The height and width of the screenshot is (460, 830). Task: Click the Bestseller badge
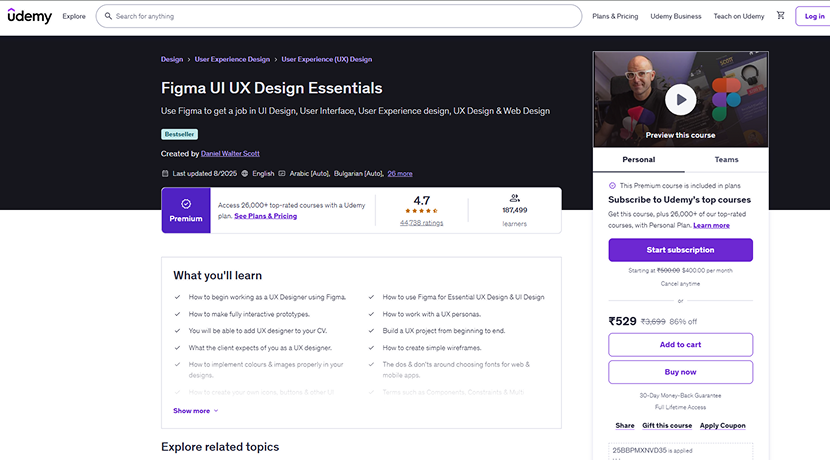click(179, 134)
